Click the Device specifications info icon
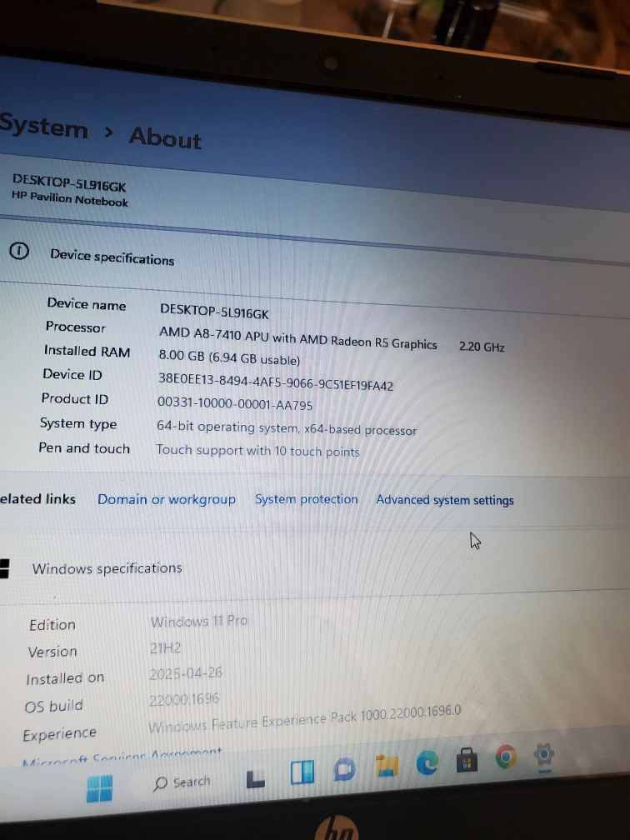Screen dimensions: 630x840 click(19, 252)
